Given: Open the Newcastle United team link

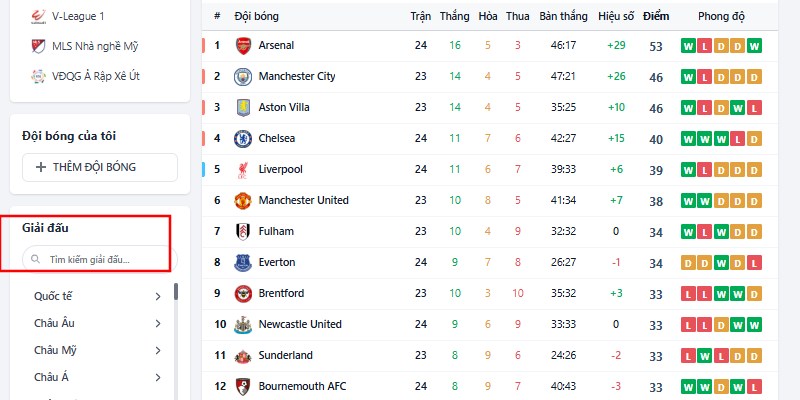Looking at the screenshot, I should [x=300, y=324].
